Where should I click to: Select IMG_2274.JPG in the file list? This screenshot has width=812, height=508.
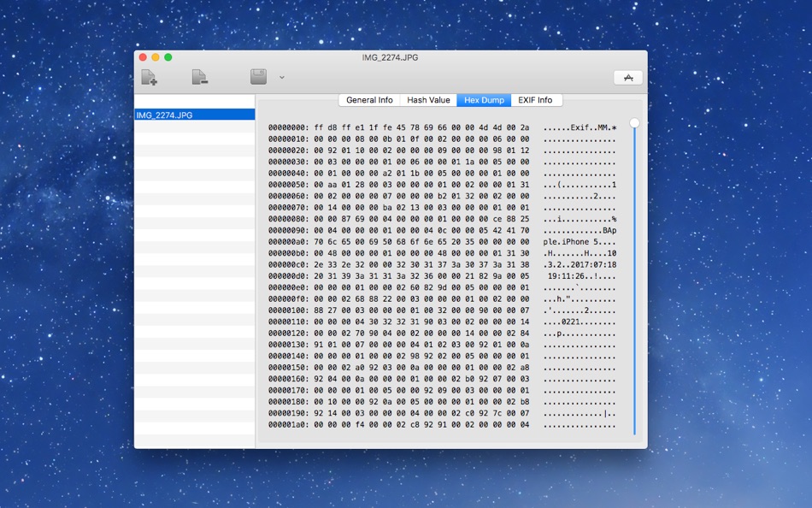coord(194,115)
